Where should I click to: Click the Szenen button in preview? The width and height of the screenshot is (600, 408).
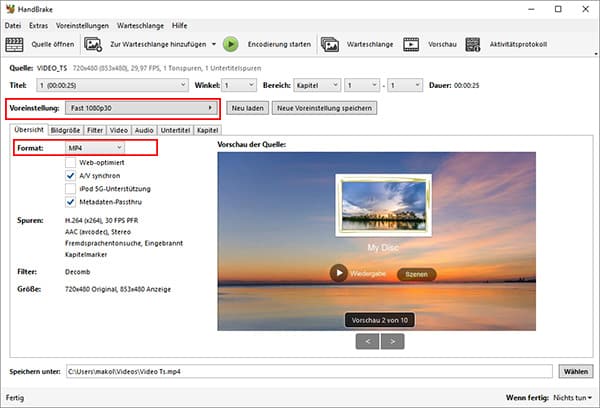pyautogui.click(x=416, y=274)
